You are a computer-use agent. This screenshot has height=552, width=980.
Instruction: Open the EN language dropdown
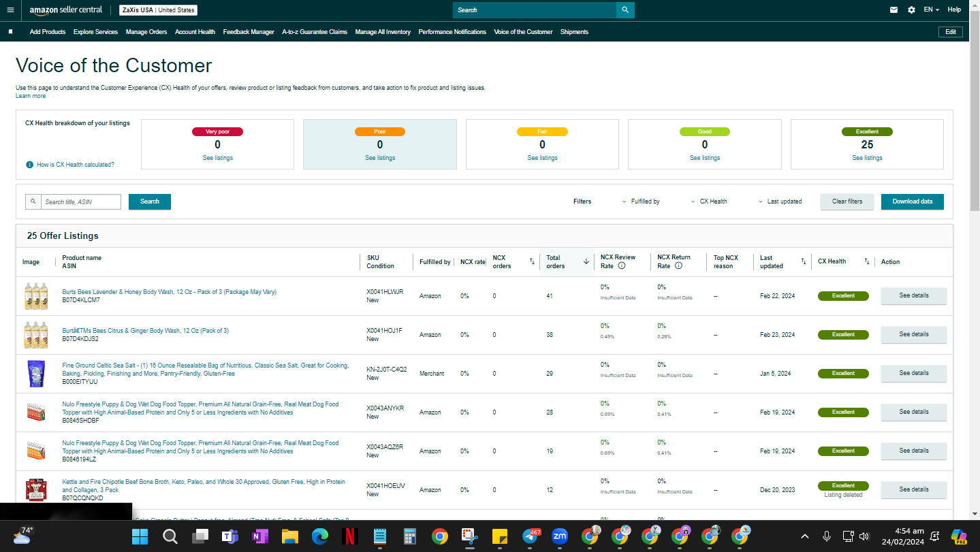pos(931,10)
